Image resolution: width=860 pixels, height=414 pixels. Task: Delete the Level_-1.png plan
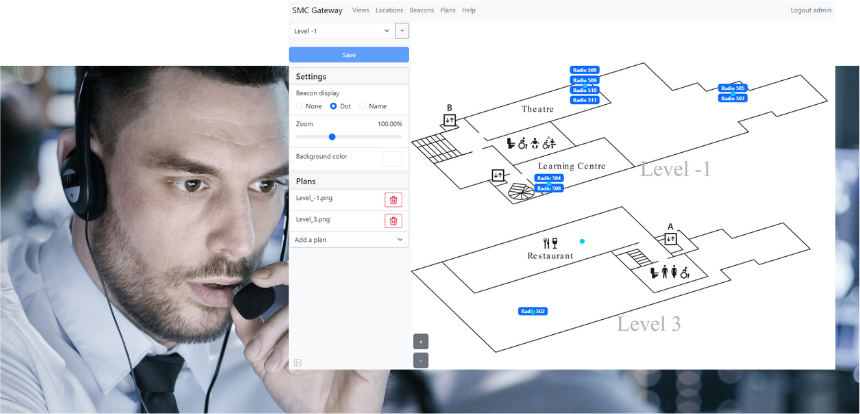[393, 200]
